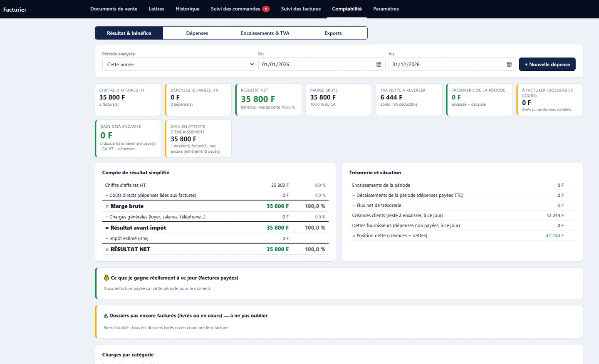Click the Marge brute card
This screenshot has height=364, width=599.
pos(339,100)
